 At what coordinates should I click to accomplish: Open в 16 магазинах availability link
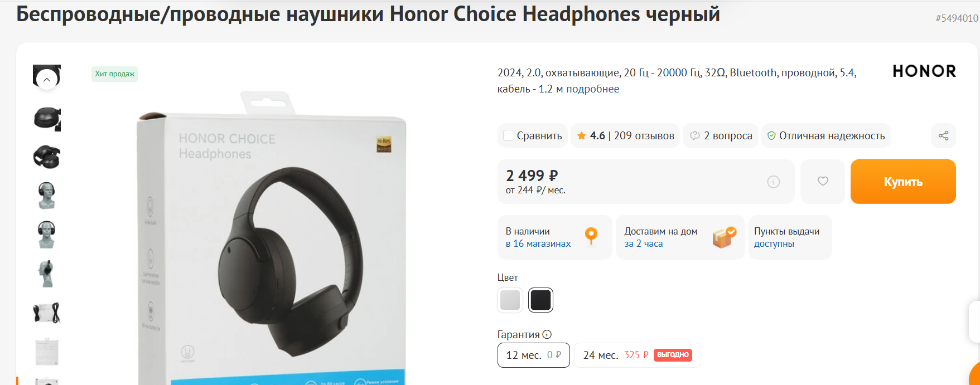[538, 243]
